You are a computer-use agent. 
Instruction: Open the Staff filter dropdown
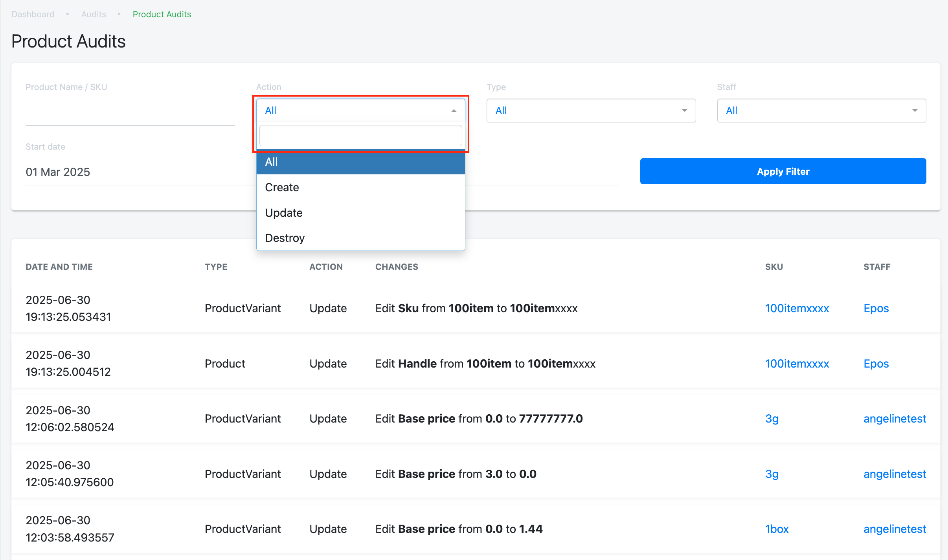[x=821, y=111]
